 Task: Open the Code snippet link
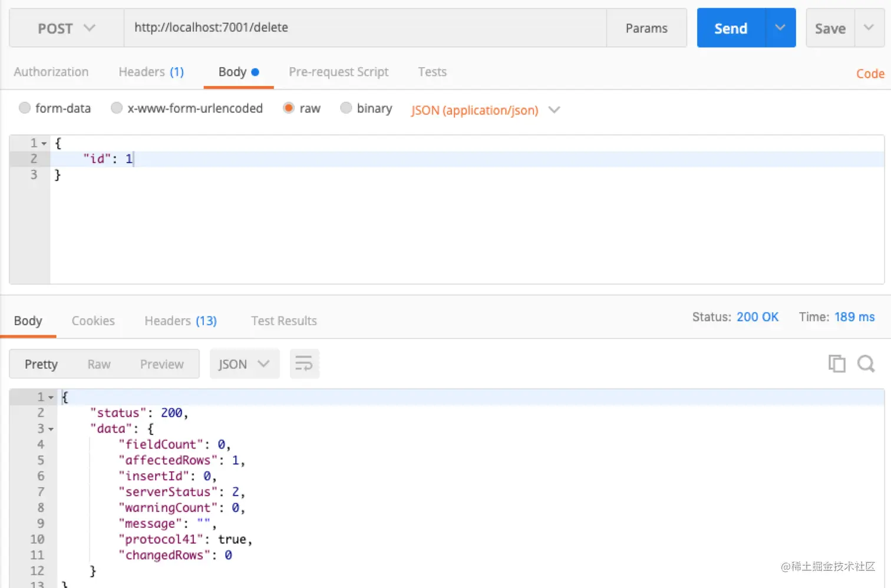[x=870, y=74]
